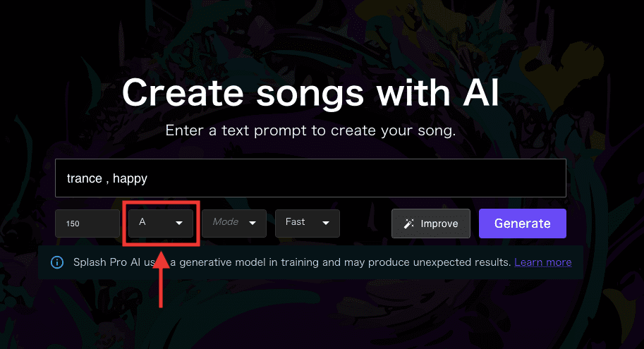
Task: Click the Create songs with AI heading
Action: pyautogui.click(x=310, y=93)
